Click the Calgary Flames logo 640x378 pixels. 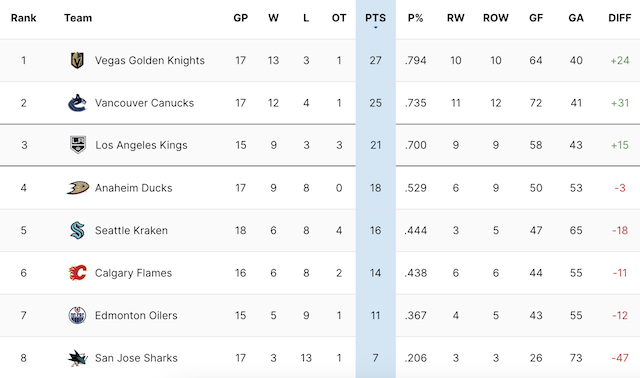tap(78, 273)
